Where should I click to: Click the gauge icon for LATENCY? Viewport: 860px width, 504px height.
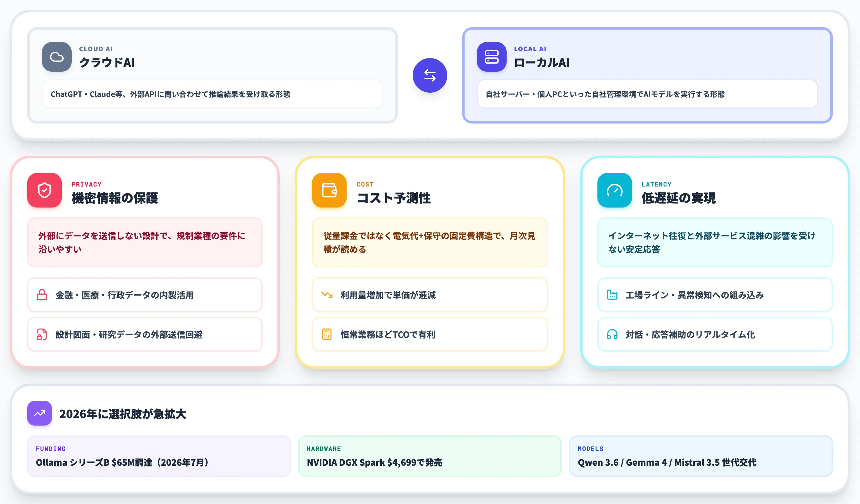(x=614, y=190)
